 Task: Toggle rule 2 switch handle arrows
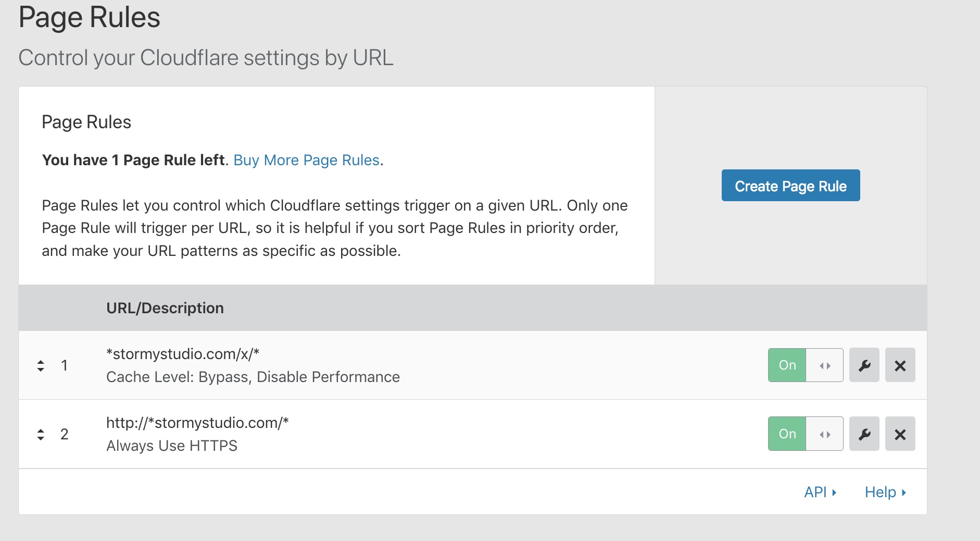(x=824, y=434)
